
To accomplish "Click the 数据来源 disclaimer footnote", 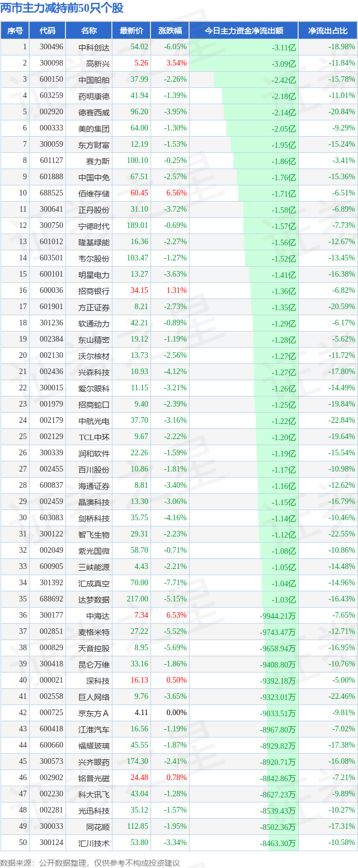I will click(x=90, y=863).
